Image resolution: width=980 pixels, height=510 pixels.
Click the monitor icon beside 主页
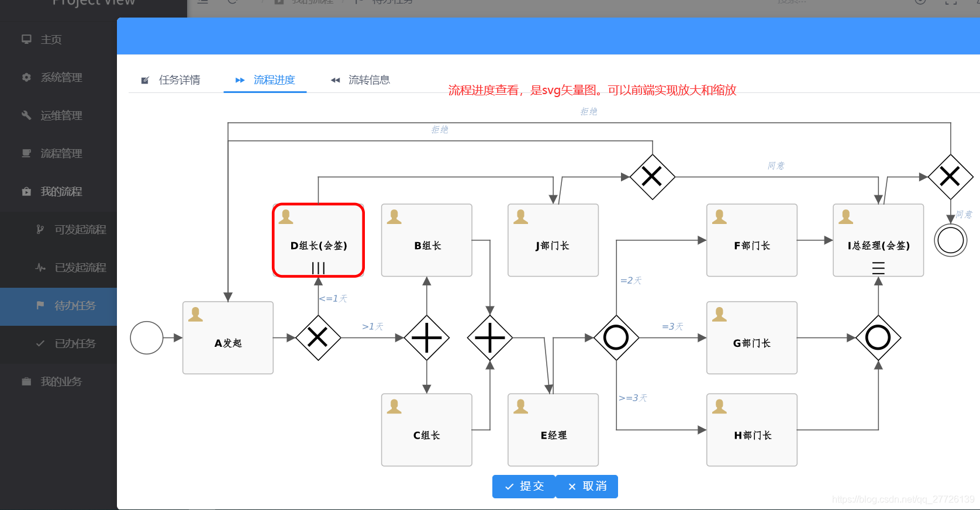[26, 39]
